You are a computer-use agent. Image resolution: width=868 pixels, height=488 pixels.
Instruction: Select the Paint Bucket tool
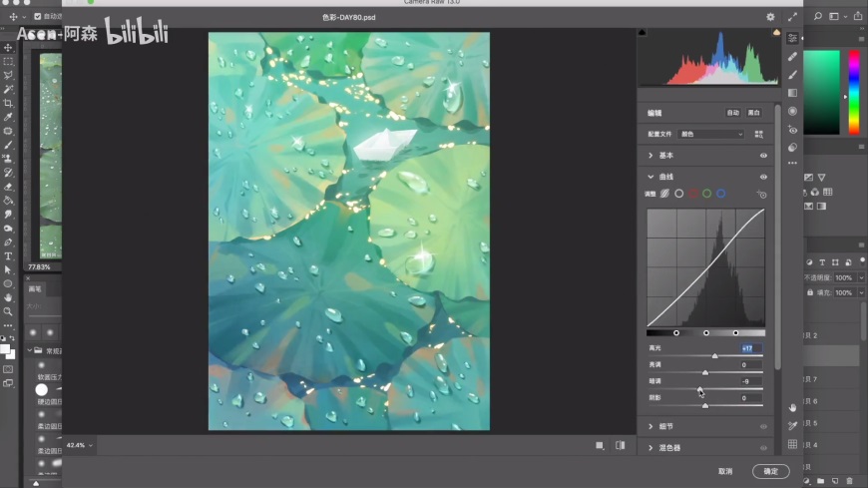[8, 201]
